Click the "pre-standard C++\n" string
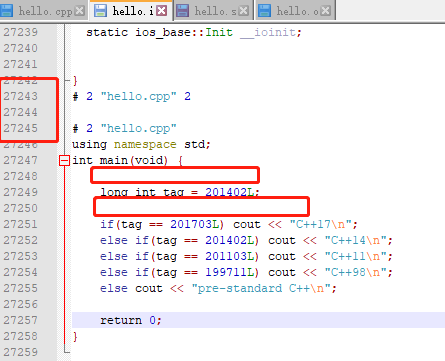The height and width of the screenshot is (361, 445). [x=261, y=288]
